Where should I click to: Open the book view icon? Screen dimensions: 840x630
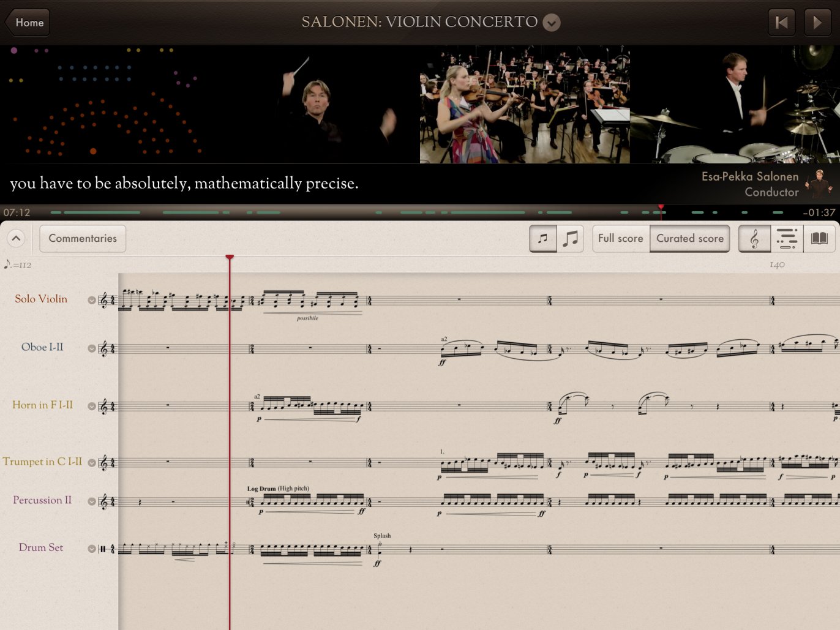[819, 238]
